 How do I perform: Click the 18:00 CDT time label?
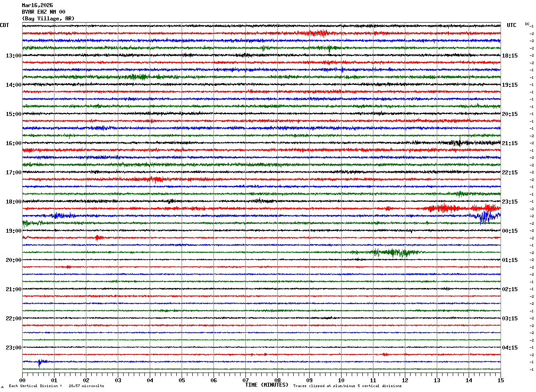(x=13, y=202)
